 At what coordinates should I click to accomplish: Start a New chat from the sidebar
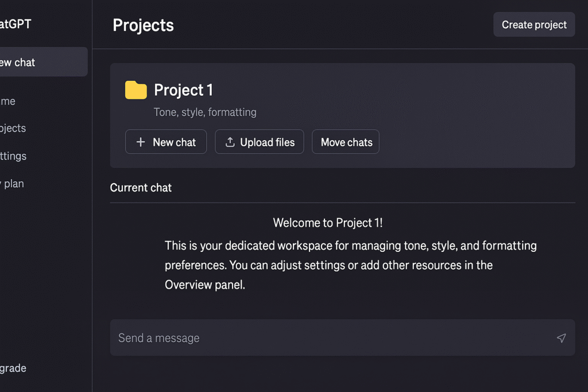(x=40, y=63)
